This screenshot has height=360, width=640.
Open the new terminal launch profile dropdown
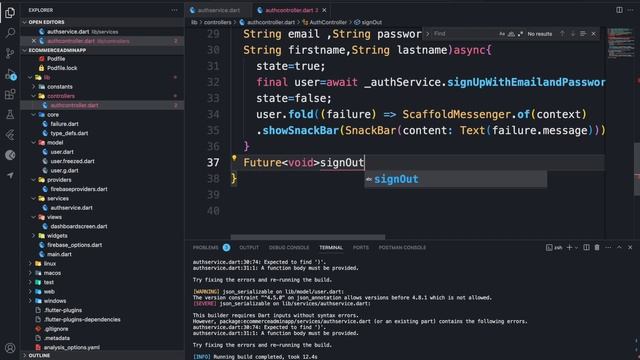576,248
